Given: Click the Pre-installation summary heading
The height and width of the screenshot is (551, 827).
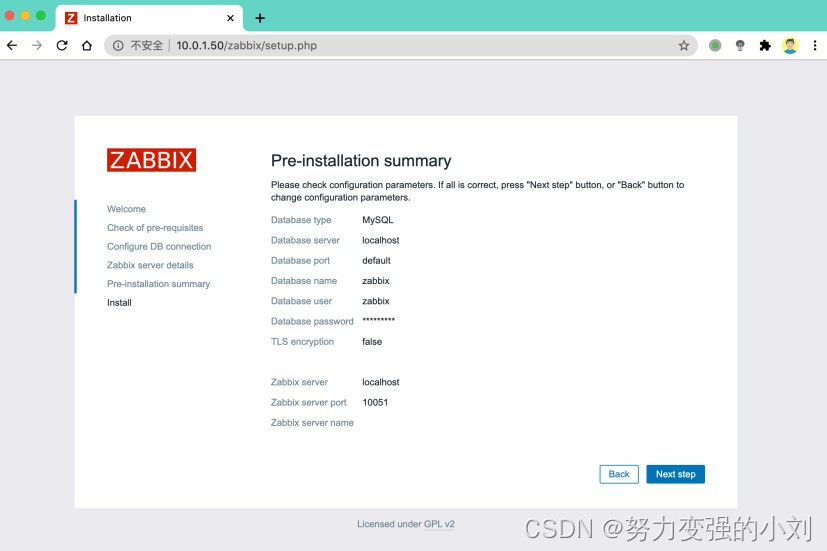Looking at the screenshot, I should tap(361, 160).
